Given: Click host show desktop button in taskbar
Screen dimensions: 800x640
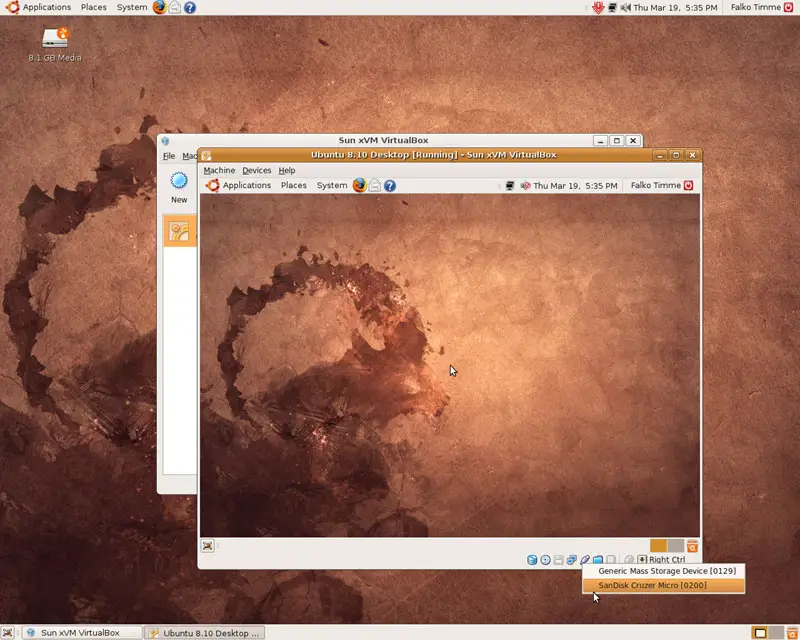Looking at the screenshot, I should pos(7,633).
